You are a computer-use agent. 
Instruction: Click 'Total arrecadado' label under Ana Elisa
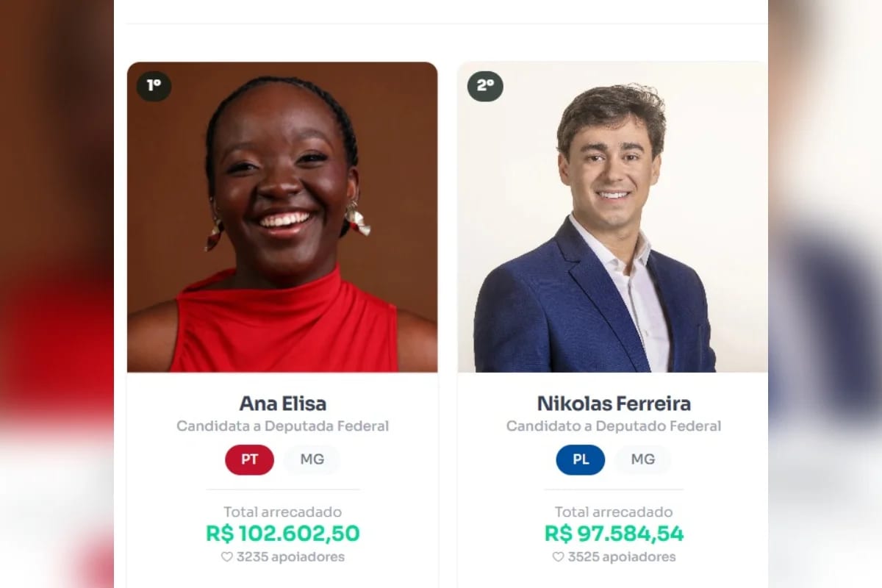(283, 512)
